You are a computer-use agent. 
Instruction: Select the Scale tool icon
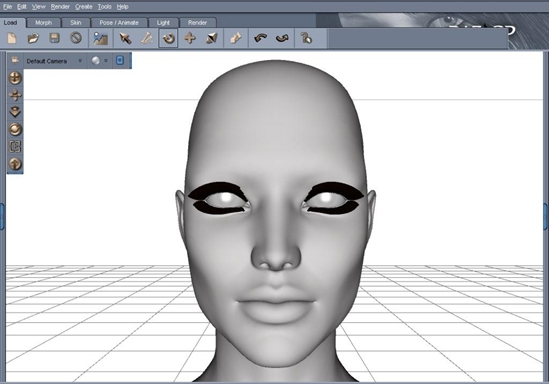coord(211,38)
